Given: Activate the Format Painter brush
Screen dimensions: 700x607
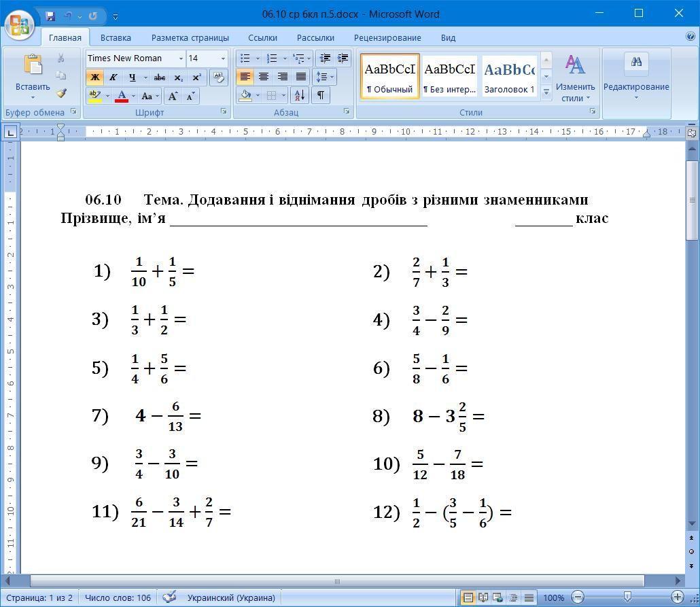Looking at the screenshot, I should tap(61, 93).
